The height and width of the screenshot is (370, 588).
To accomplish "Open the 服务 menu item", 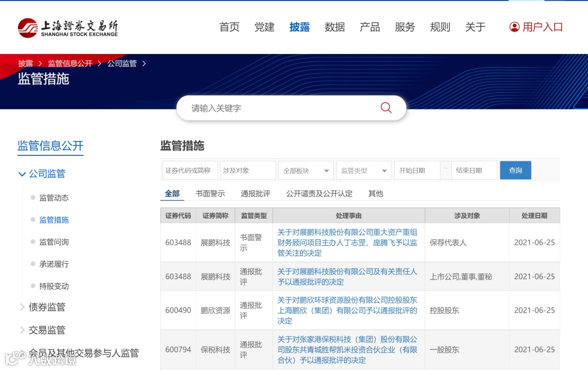I will 405,27.
